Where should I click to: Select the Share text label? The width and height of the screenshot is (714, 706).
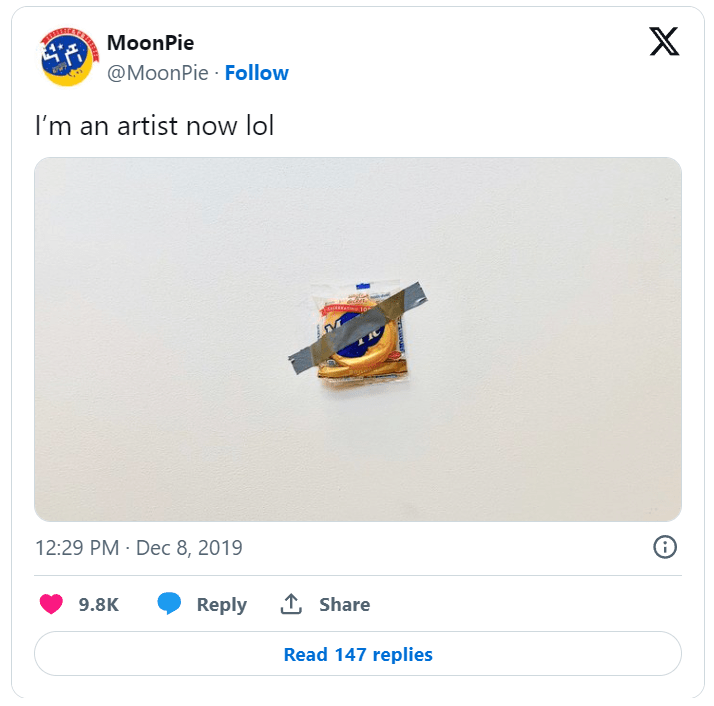click(345, 604)
